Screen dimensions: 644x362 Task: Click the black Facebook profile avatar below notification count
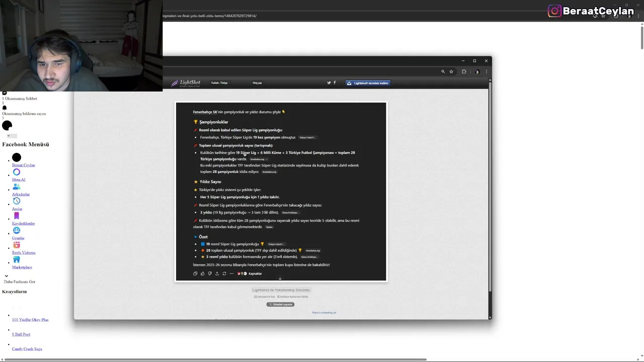click(7, 126)
